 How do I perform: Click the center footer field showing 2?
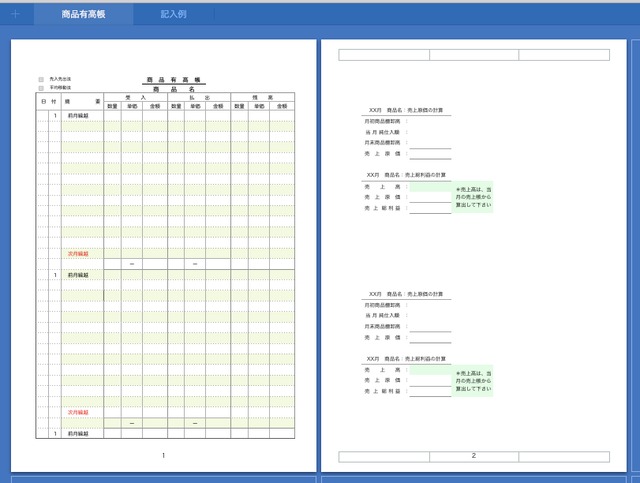(474, 456)
